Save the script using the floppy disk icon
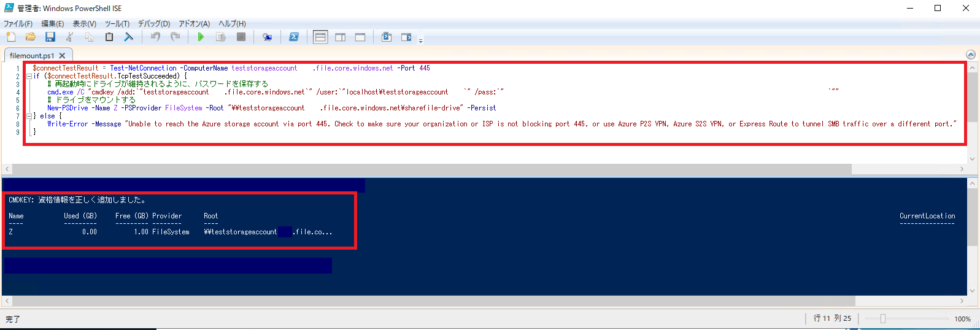This screenshot has height=330, width=980. (50, 37)
